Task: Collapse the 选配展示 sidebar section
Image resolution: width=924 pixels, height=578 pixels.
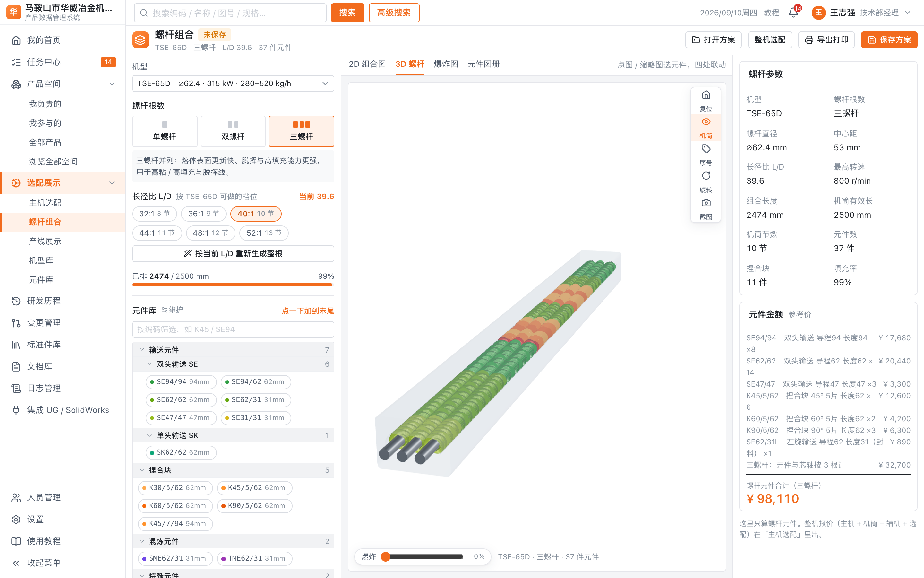Action: pos(112,183)
